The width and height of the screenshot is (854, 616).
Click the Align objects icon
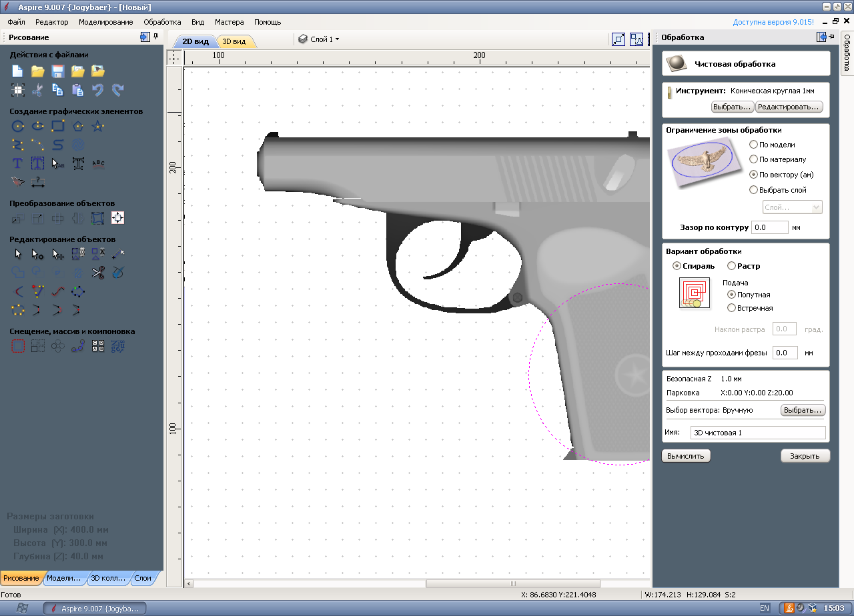pos(118,218)
